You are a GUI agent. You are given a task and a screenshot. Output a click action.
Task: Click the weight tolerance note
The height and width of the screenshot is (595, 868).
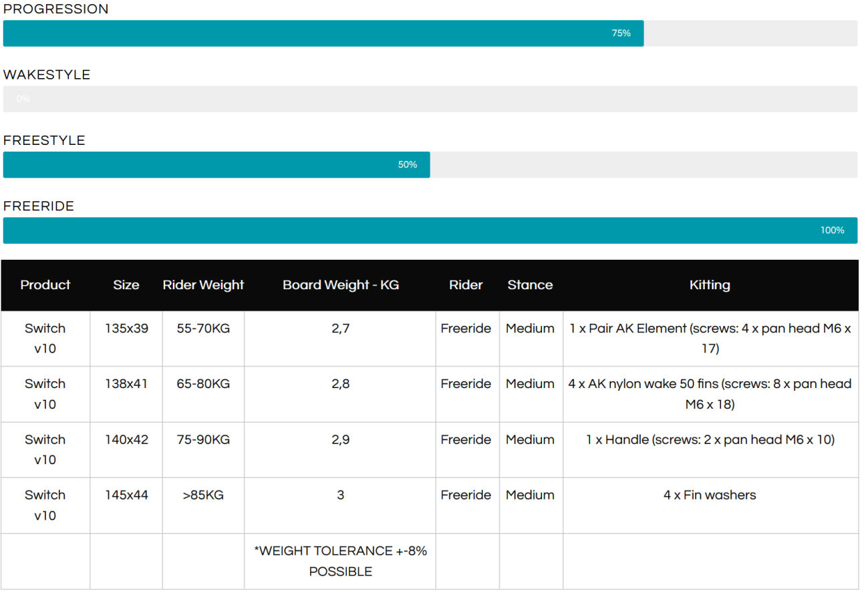pos(340,561)
